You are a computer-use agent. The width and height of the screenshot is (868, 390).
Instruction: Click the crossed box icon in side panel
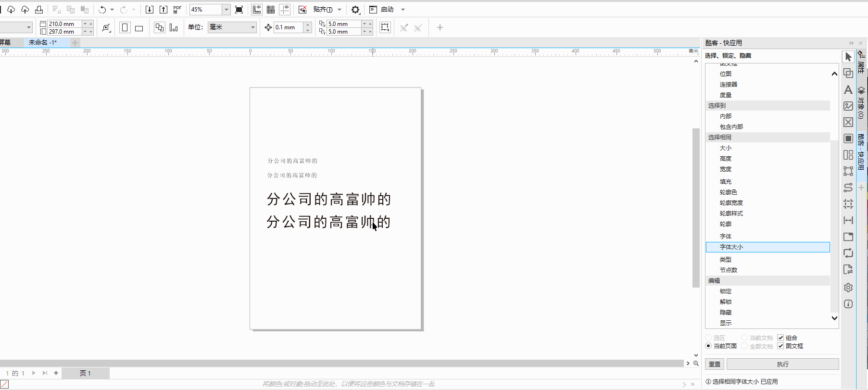848,122
